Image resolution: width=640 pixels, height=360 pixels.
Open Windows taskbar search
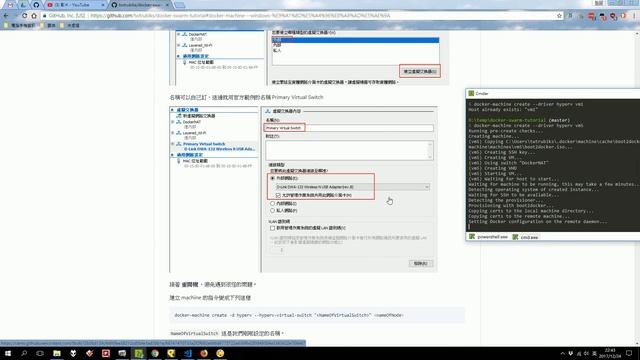pyautogui.click(x=24, y=353)
